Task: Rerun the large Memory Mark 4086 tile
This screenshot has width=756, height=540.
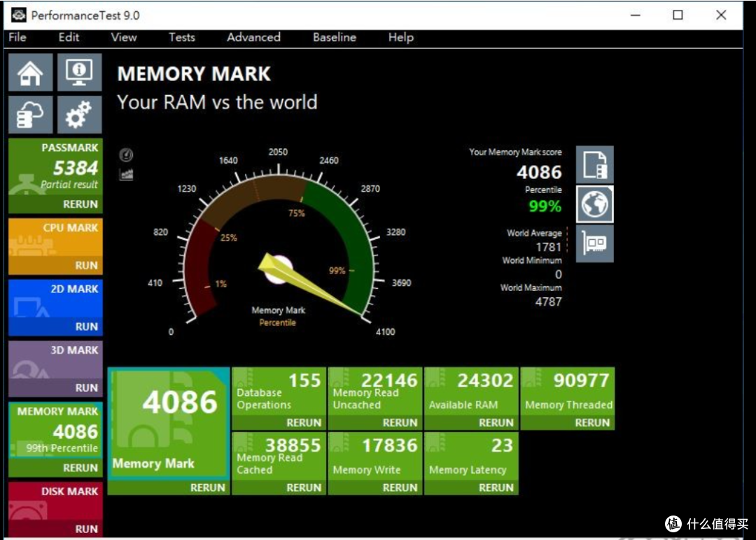Action: pos(207,488)
